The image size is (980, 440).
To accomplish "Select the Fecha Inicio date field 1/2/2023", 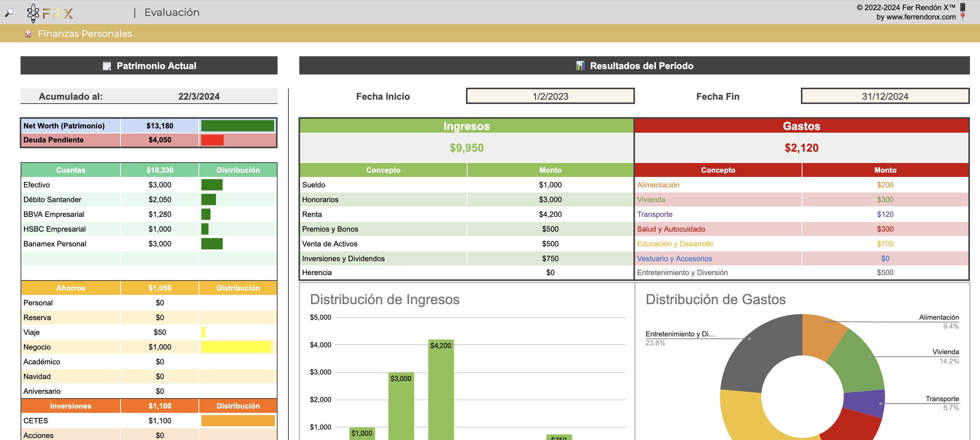I will pos(550,96).
